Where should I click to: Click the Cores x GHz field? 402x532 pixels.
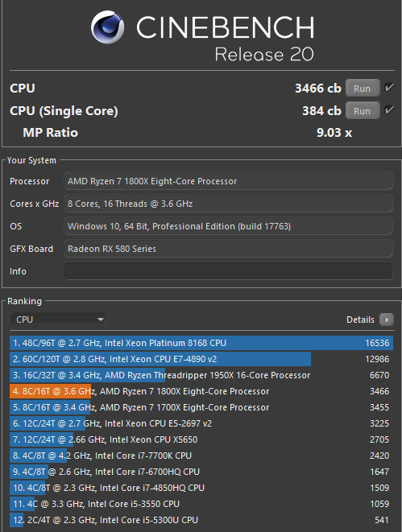[228, 204]
